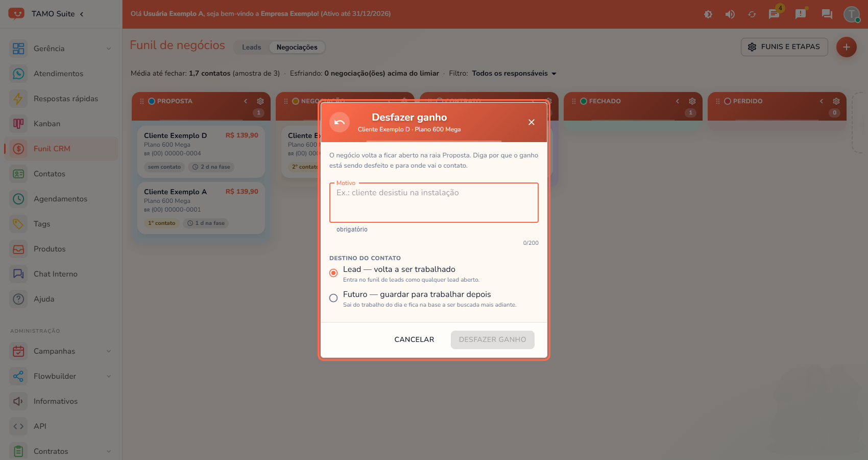Open Agendamentos clock icon
The image size is (868, 460).
click(18, 199)
